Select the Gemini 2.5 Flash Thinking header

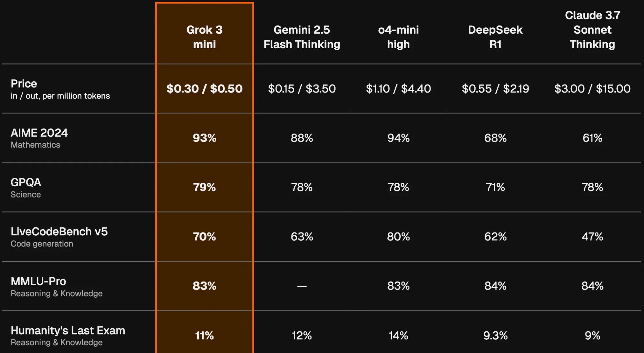pyautogui.click(x=302, y=37)
